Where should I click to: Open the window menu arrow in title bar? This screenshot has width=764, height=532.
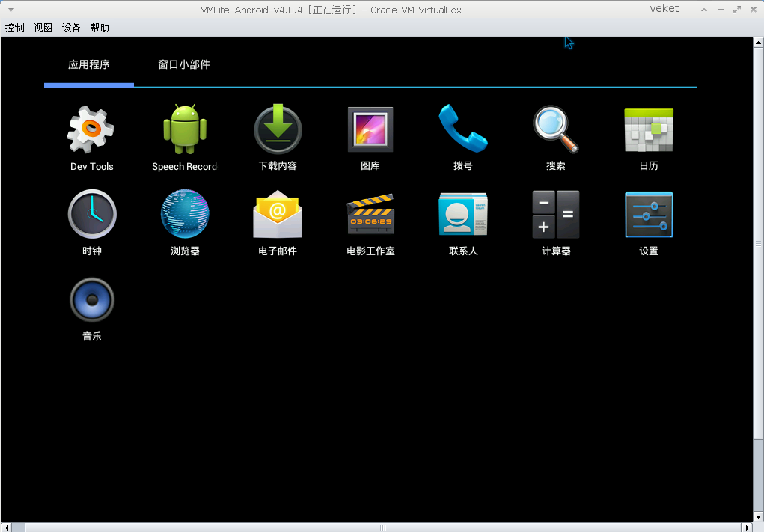10,9
